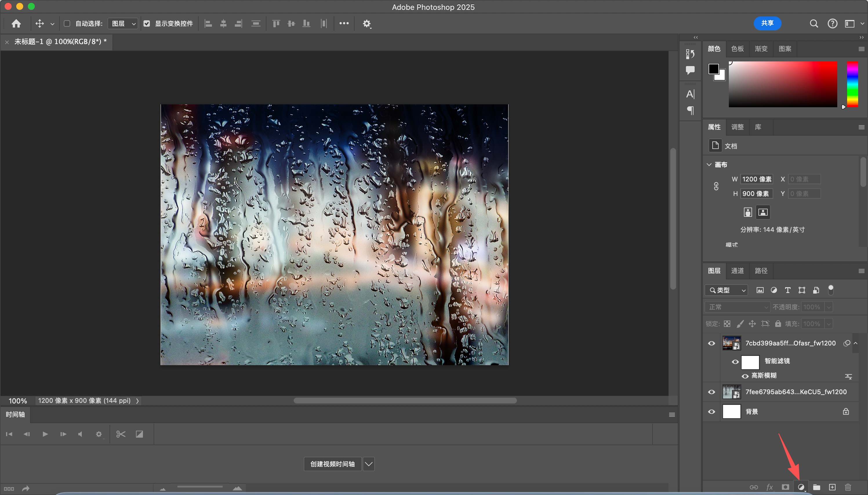The image size is (868, 495).
Task: Enable the 自动选择 checkbox
Action: 67,23
